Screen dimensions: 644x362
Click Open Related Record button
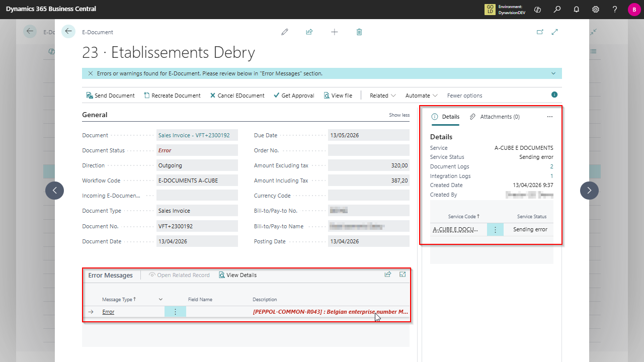click(179, 275)
